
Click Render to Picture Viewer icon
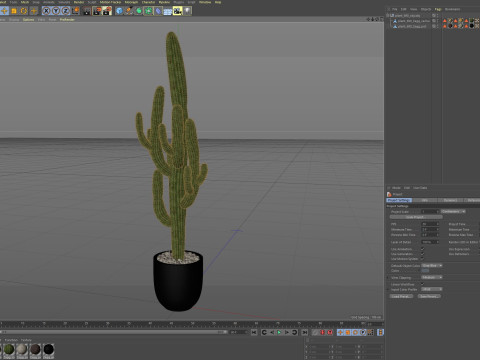tap(97, 11)
